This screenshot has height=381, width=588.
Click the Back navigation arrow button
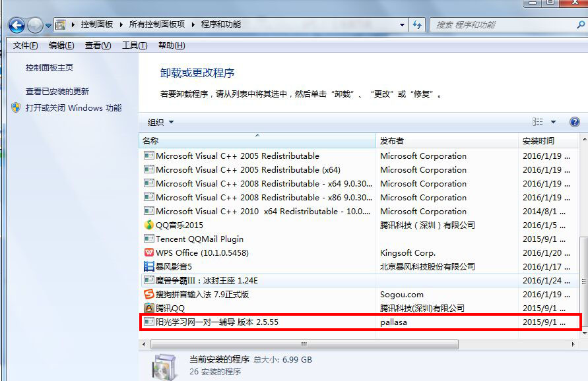[x=16, y=26]
